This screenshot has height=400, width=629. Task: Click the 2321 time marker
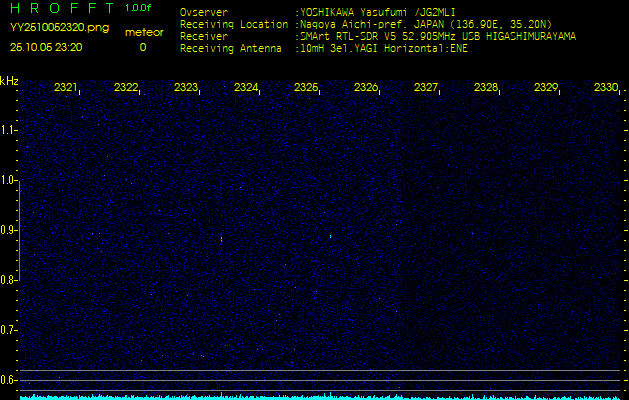tap(66, 88)
